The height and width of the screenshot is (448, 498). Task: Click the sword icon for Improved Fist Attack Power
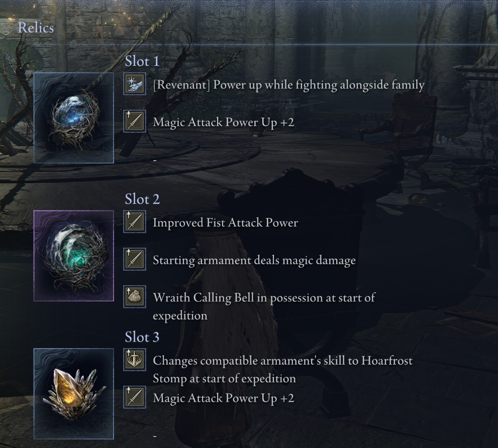point(135,221)
